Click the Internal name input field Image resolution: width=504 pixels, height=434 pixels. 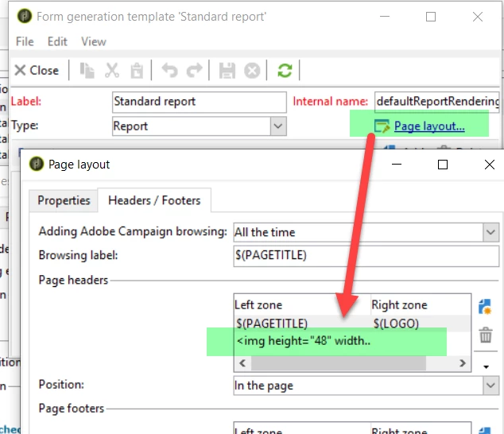pyautogui.click(x=436, y=102)
